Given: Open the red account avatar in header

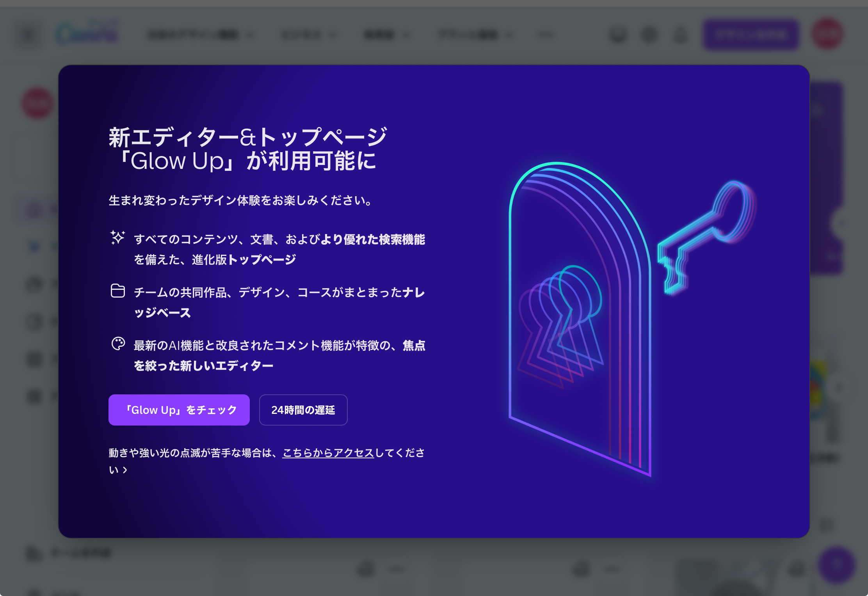Looking at the screenshot, I should point(827,34).
